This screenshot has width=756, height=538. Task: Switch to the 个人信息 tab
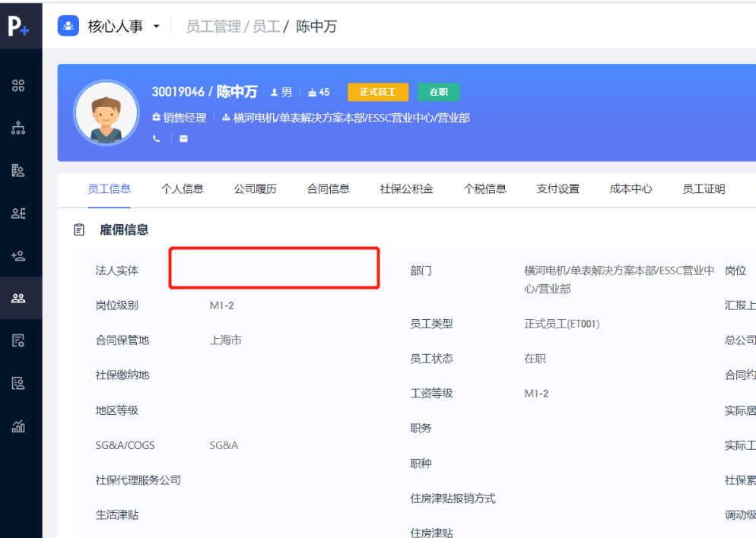click(x=182, y=188)
